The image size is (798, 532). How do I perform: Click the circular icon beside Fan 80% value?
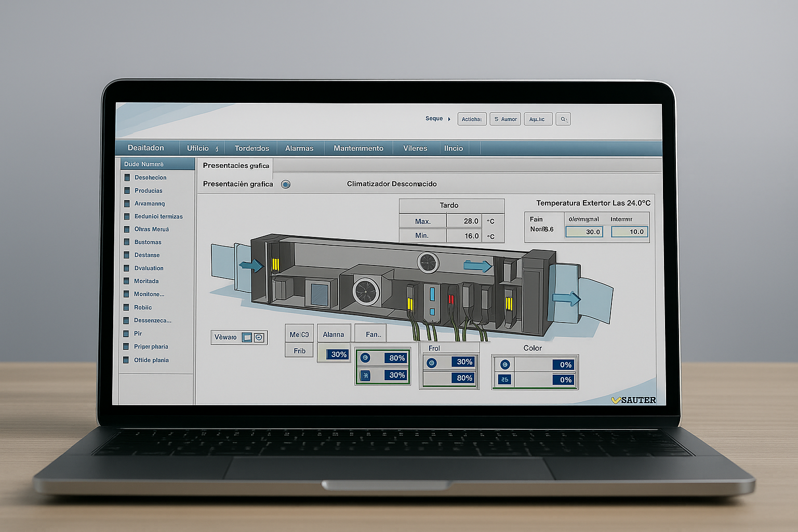click(365, 358)
